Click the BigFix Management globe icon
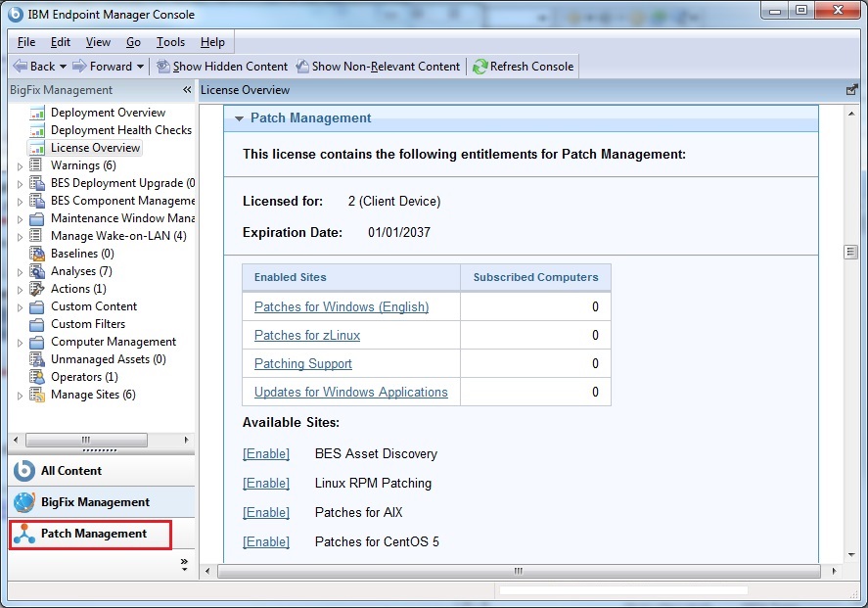The height and width of the screenshot is (608, 868). tap(24, 502)
